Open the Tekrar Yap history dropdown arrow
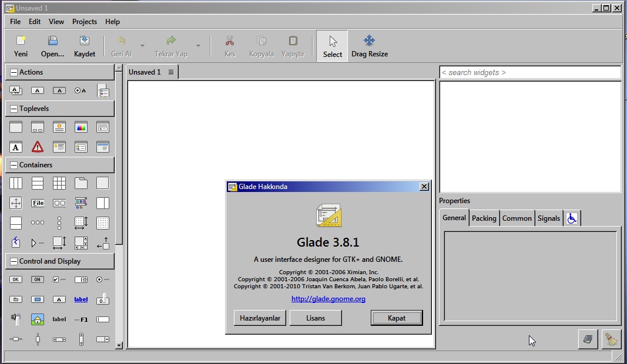627x364 pixels. coord(199,46)
